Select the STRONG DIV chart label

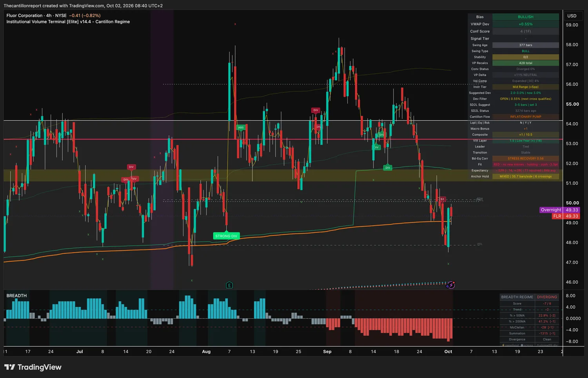[x=226, y=236]
